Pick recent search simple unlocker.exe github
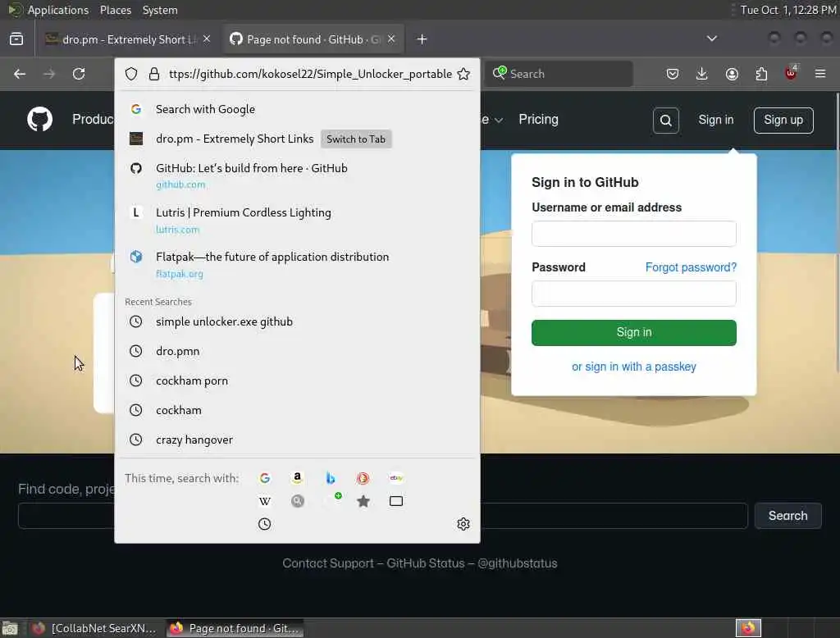Viewport: 840px width, 638px height. [297, 321]
